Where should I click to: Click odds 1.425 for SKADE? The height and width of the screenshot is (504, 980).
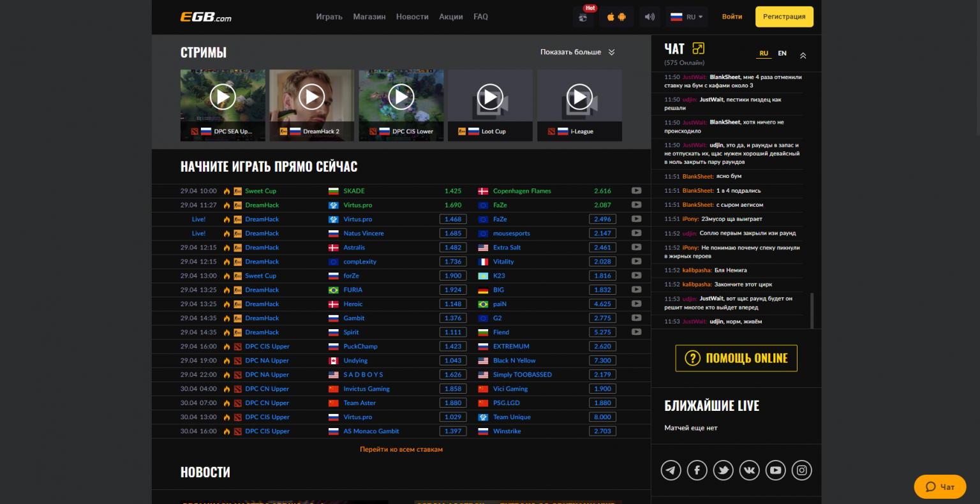point(453,191)
